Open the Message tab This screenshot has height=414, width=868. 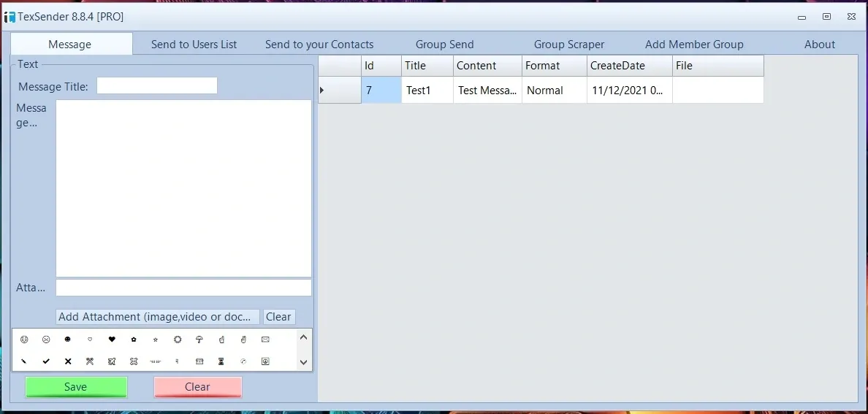(72, 45)
